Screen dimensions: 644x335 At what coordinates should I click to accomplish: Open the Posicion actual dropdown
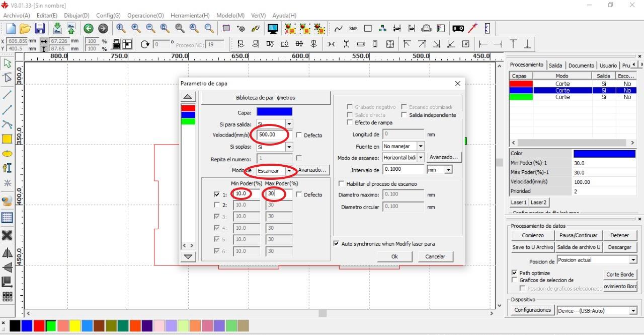coord(633,260)
